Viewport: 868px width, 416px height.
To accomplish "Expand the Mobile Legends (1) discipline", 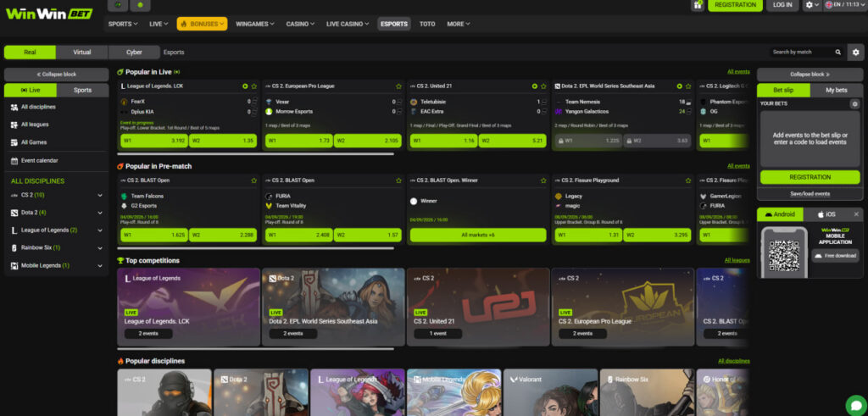I will coord(56,265).
